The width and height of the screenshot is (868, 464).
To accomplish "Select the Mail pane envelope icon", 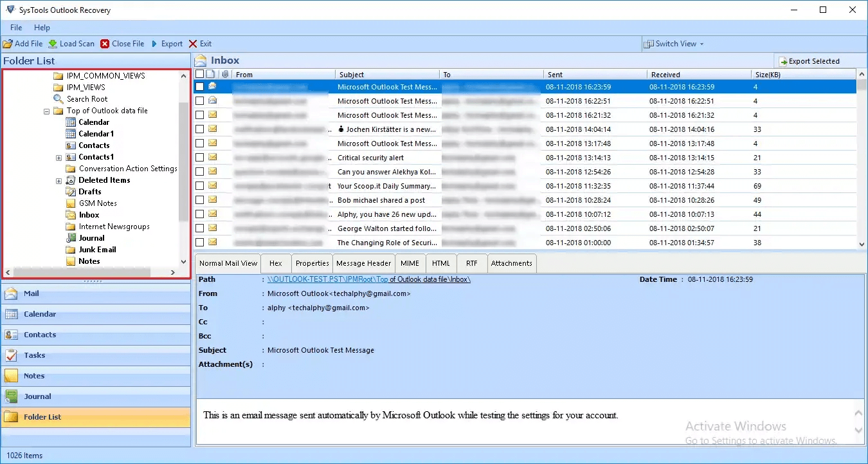I will pos(11,293).
